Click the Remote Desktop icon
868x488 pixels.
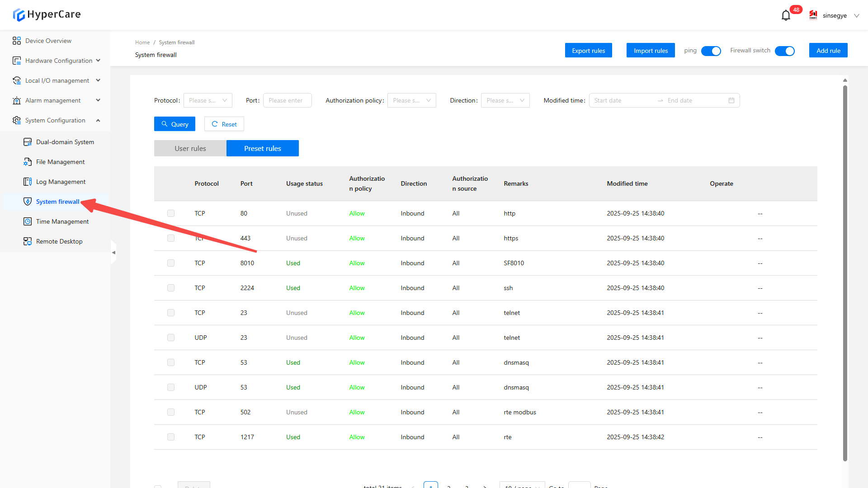[28, 241]
